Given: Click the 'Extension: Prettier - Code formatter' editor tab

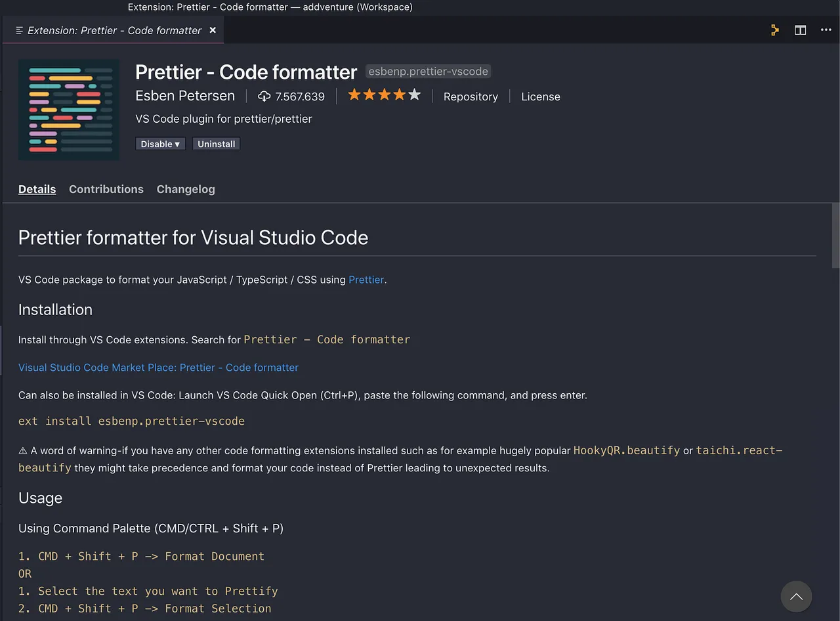Looking at the screenshot, I should click(x=113, y=30).
